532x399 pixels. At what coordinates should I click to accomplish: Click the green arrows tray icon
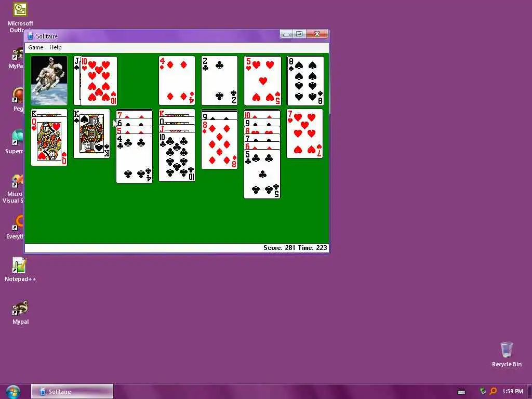tap(483, 391)
